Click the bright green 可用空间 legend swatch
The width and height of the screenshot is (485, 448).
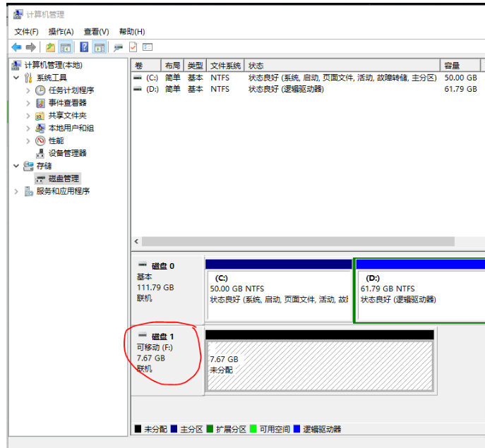[253, 429]
